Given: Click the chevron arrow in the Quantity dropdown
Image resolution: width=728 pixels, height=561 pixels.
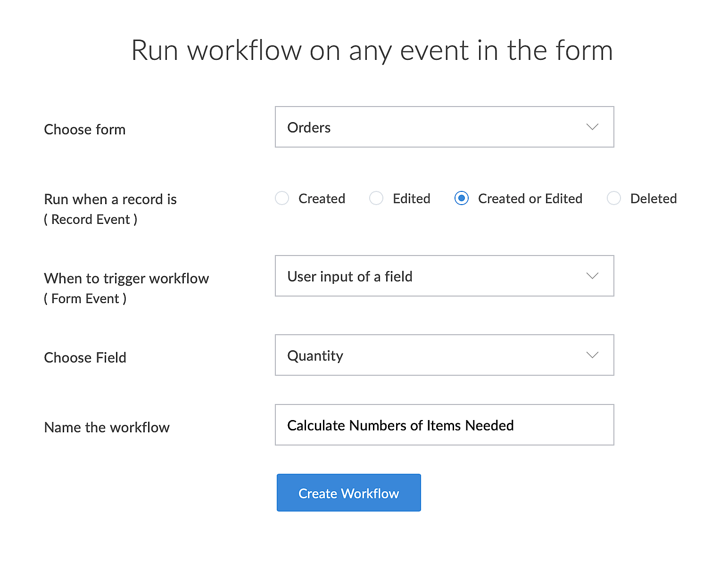Looking at the screenshot, I should click(592, 355).
